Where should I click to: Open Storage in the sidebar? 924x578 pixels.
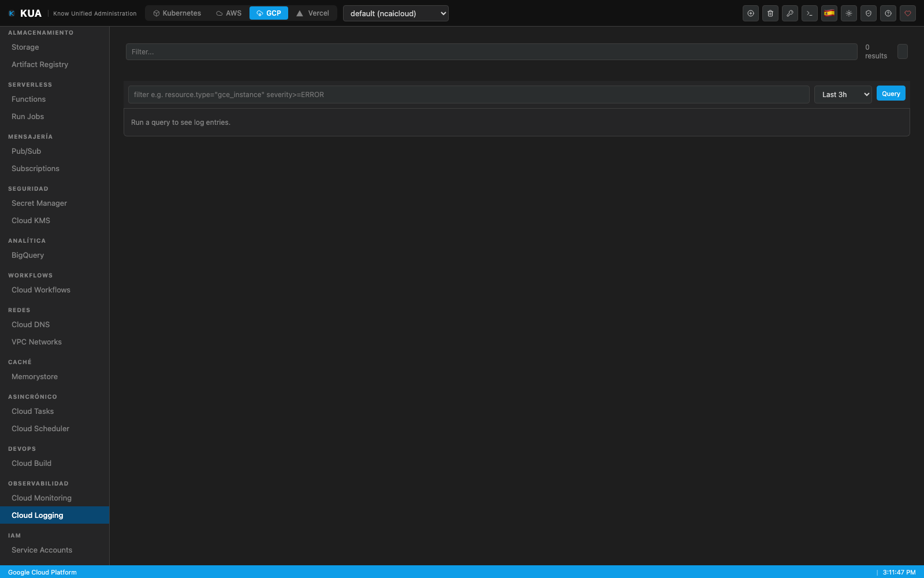coord(55,47)
